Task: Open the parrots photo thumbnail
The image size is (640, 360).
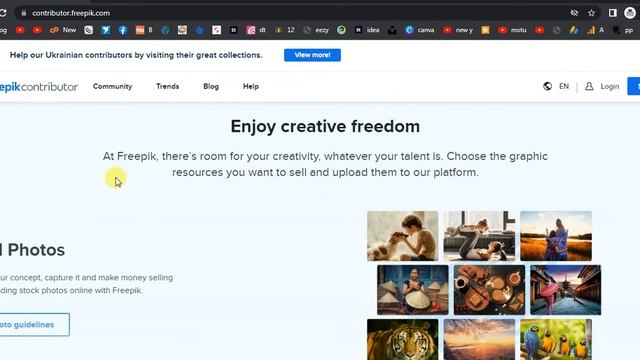Action: (x=556, y=340)
